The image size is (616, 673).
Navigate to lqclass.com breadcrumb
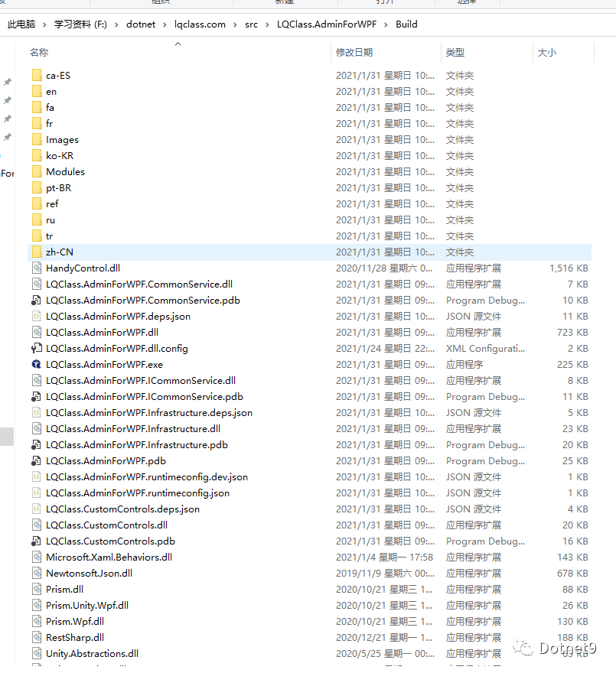click(200, 24)
